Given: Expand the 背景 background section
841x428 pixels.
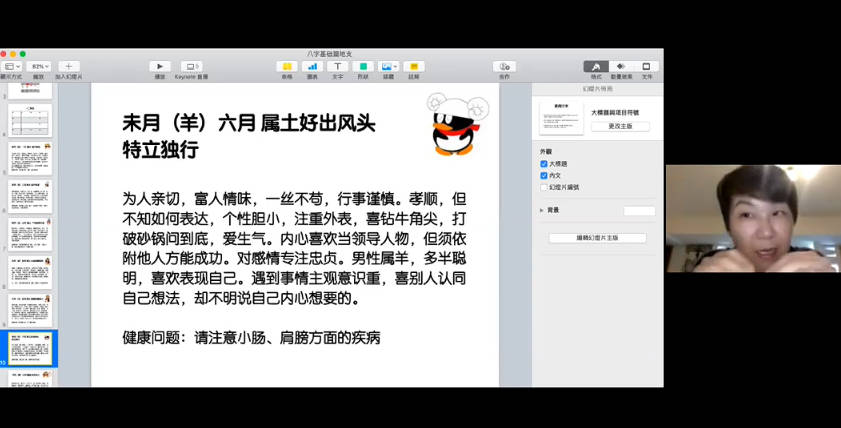Looking at the screenshot, I should tap(542, 210).
